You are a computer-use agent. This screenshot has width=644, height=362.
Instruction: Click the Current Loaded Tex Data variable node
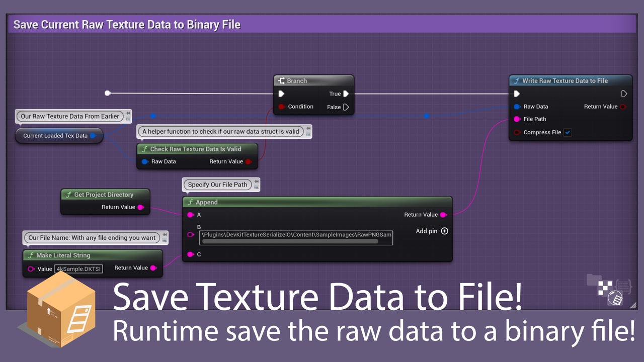coord(59,136)
